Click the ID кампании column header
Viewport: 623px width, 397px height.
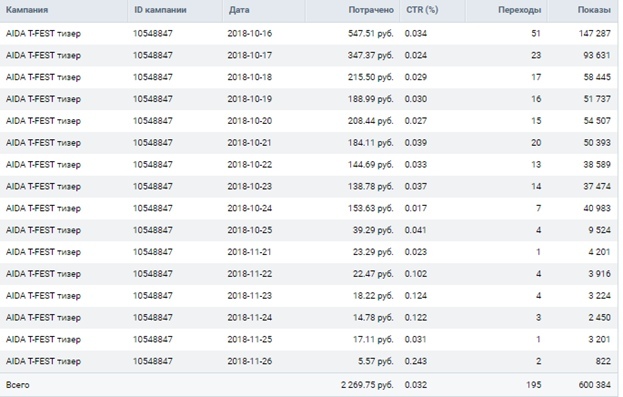coord(160,10)
